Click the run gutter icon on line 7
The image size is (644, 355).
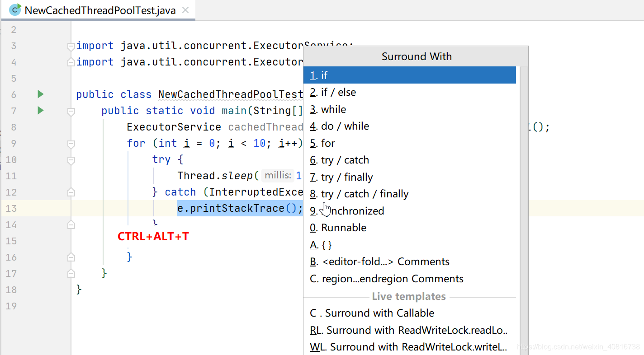tap(40, 111)
